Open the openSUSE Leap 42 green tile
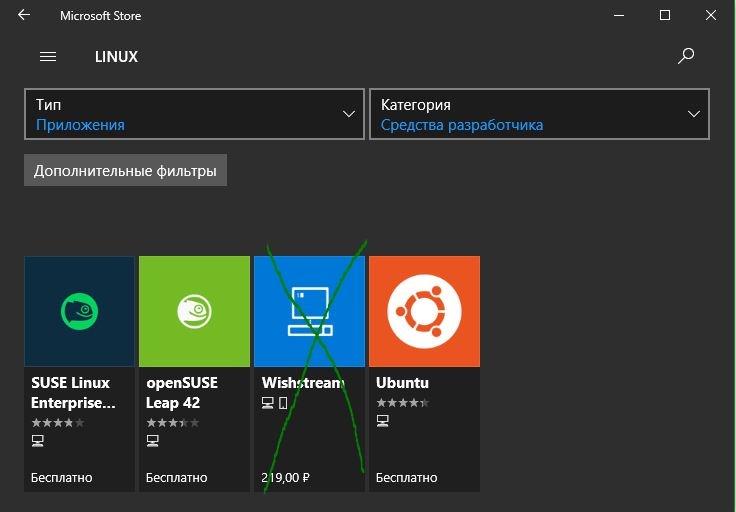This screenshot has width=736, height=512. (x=194, y=311)
